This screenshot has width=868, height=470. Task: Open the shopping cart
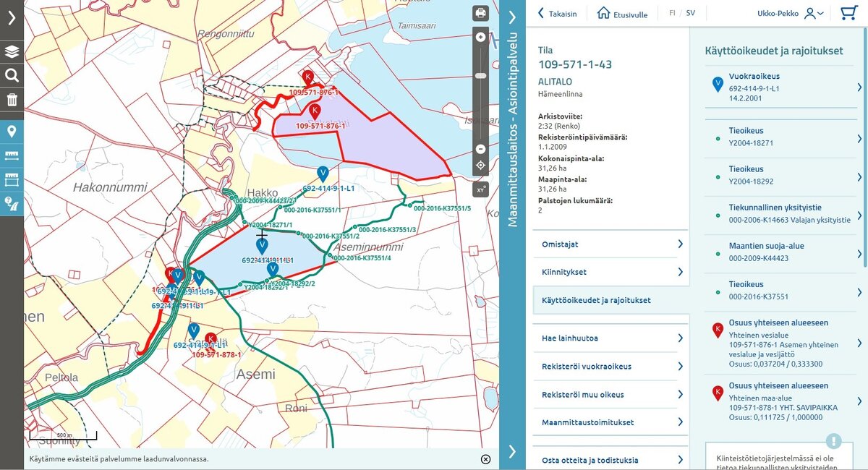click(848, 13)
